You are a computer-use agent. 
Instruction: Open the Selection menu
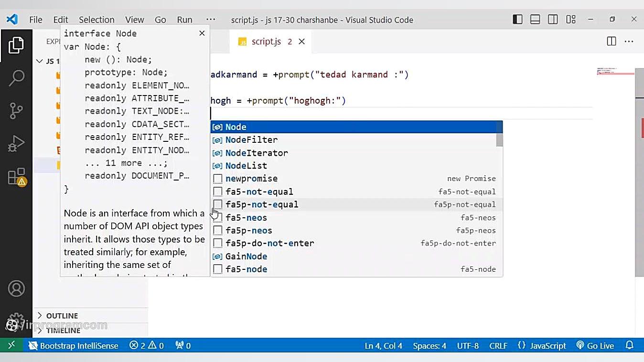(97, 20)
